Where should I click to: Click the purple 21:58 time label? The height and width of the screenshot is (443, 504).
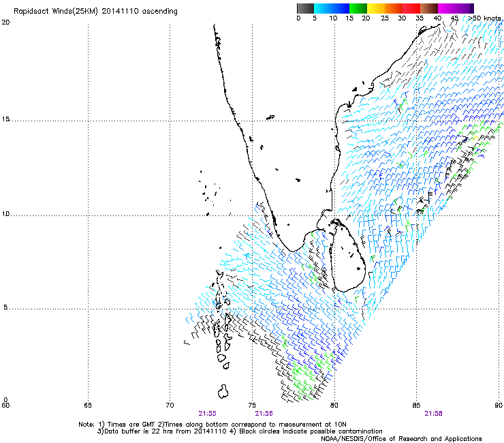[x=433, y=414]
